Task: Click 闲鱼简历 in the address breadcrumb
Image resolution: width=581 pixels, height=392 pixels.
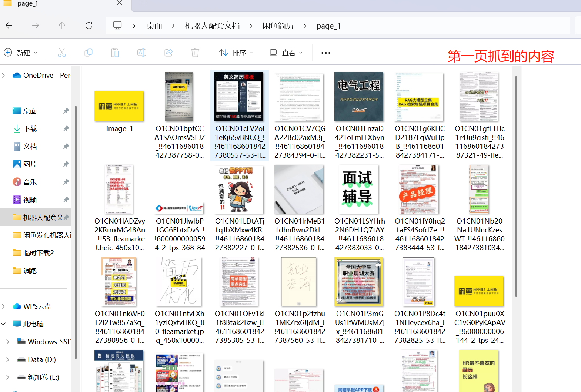Action: (278, 26)
